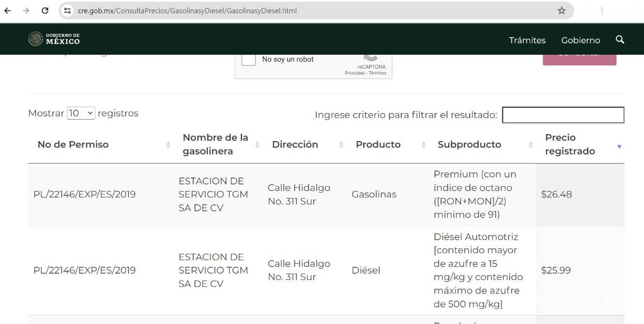
Task: Open the Mostrar registros dropdown
Action: pos(82,113)
